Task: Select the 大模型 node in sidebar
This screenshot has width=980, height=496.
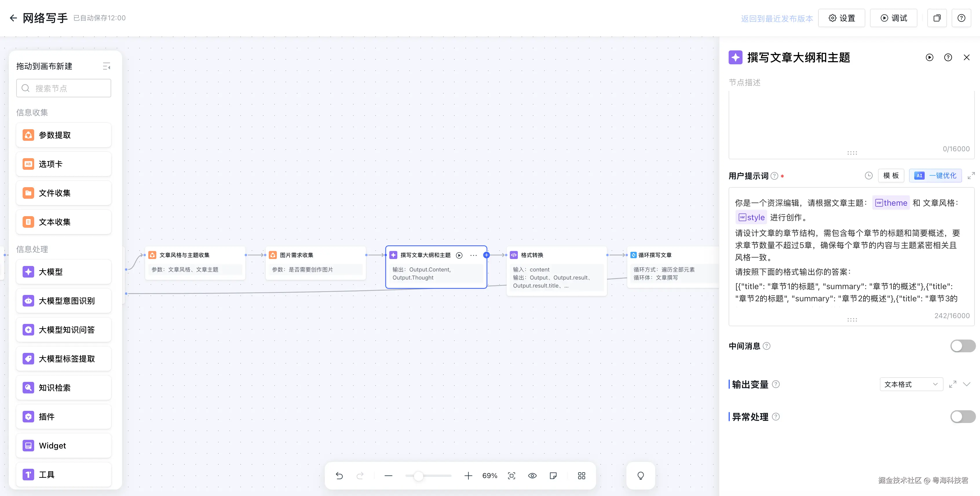Action: [63, 272]
